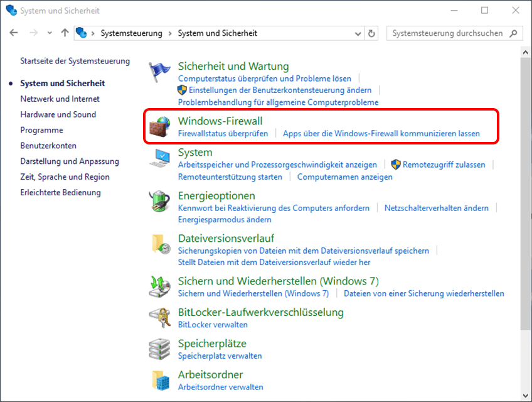Refresh the view with the reload icon

pyautogui.click(x=371, y=33)
